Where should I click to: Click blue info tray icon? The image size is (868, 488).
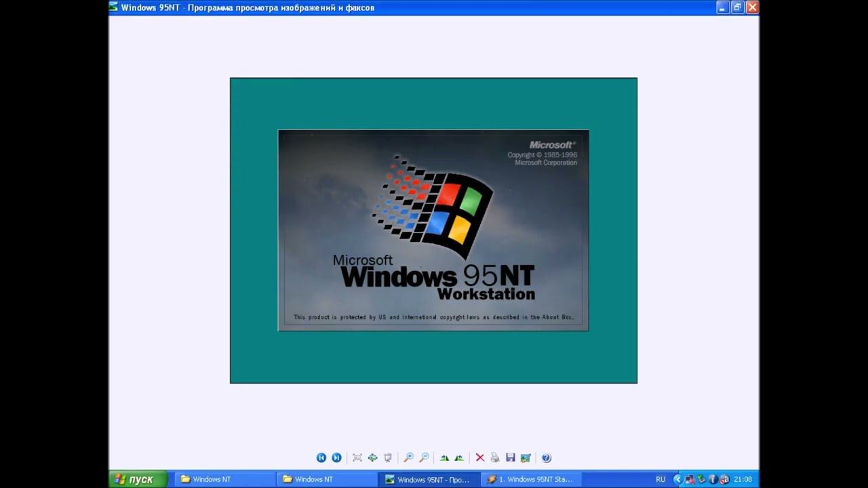coord(713,479)
